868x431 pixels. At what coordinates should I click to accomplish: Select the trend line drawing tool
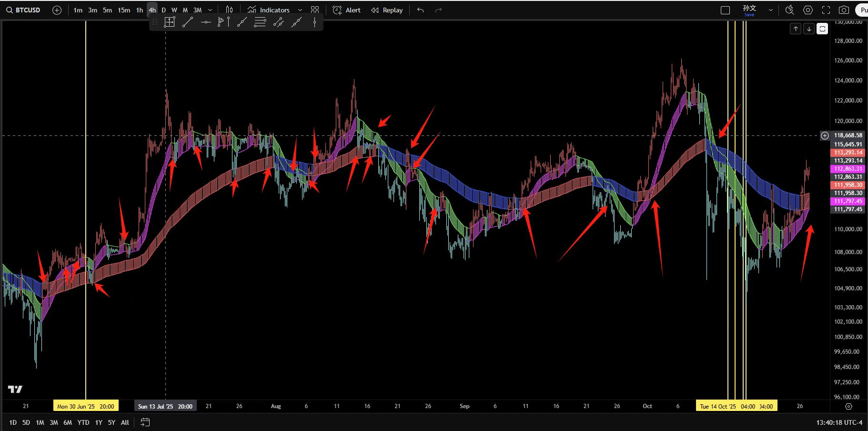pos(187,22)
